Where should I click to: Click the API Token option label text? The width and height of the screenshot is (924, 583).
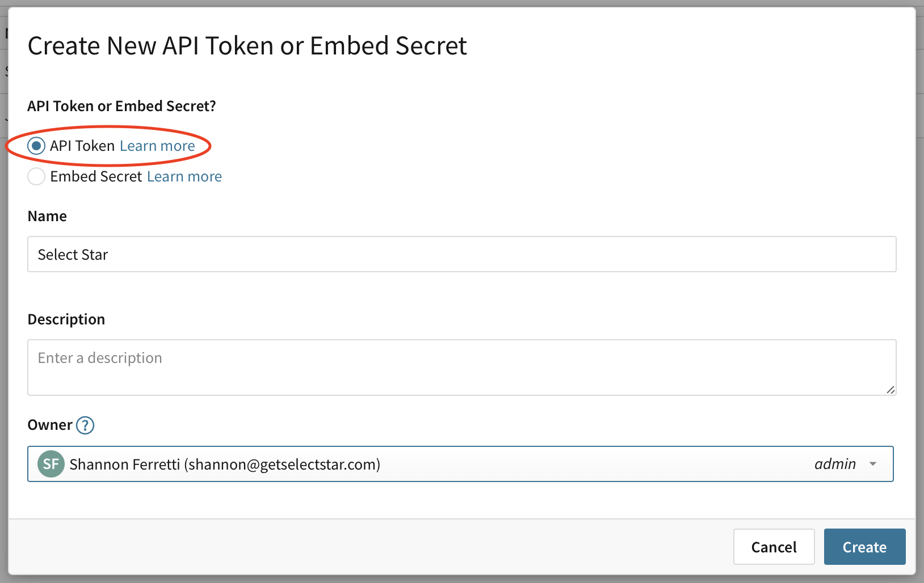coord(82,146)
